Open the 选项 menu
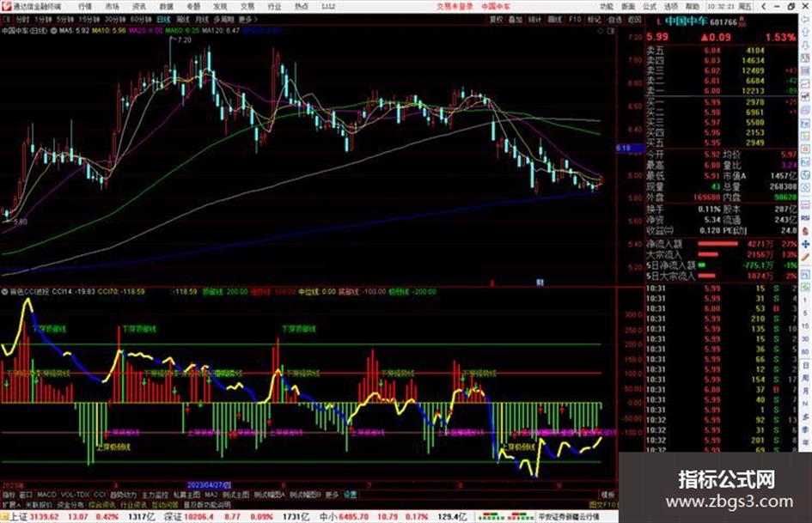The image size is (812, 523). [x=670, y=6]
